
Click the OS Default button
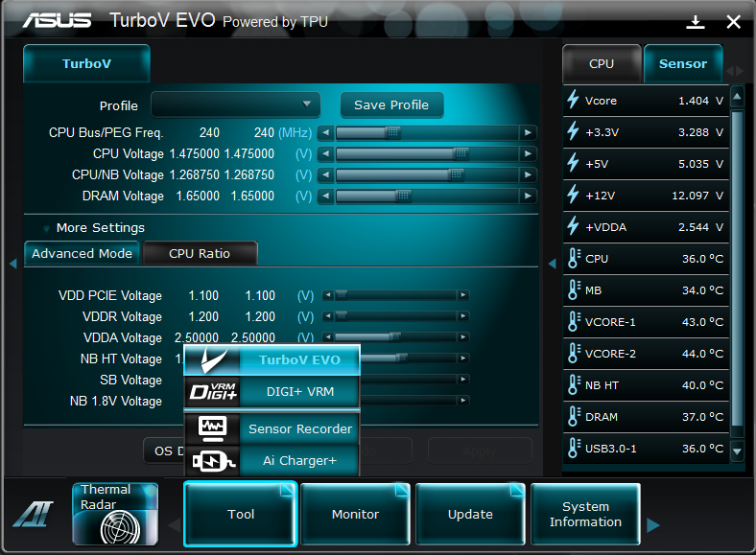[x=164, y=451]
